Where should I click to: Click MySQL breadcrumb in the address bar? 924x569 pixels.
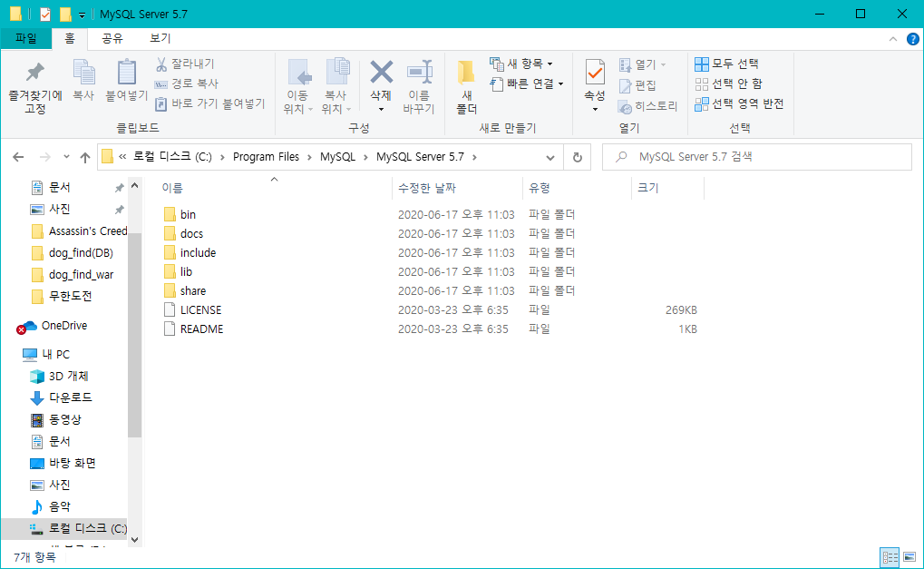337,157
